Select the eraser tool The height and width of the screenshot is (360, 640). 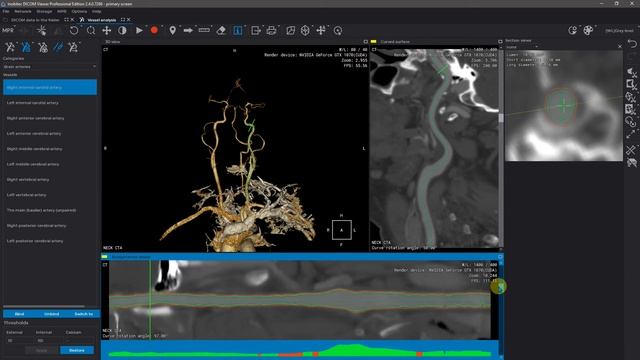click(221, 30)
